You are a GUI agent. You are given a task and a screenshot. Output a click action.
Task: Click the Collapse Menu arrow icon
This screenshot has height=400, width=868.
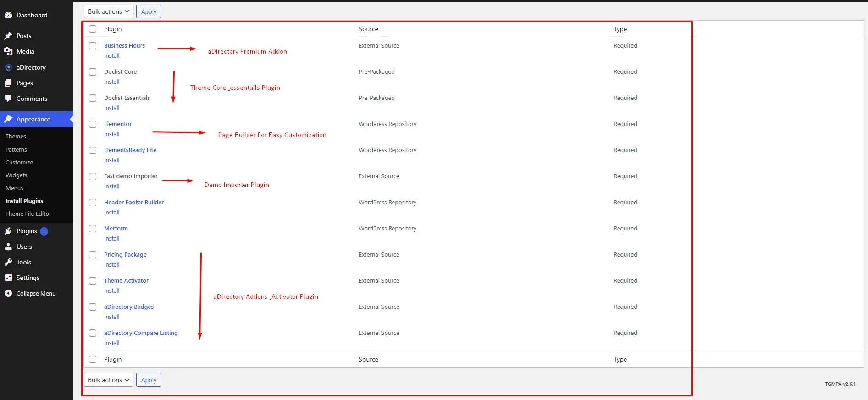pos(8,293)
